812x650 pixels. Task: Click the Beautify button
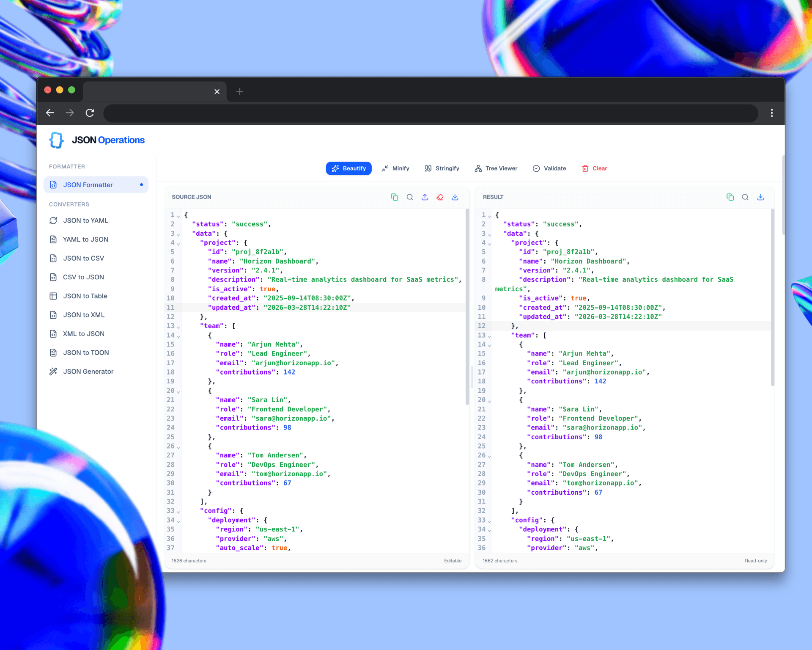[348, 168]
